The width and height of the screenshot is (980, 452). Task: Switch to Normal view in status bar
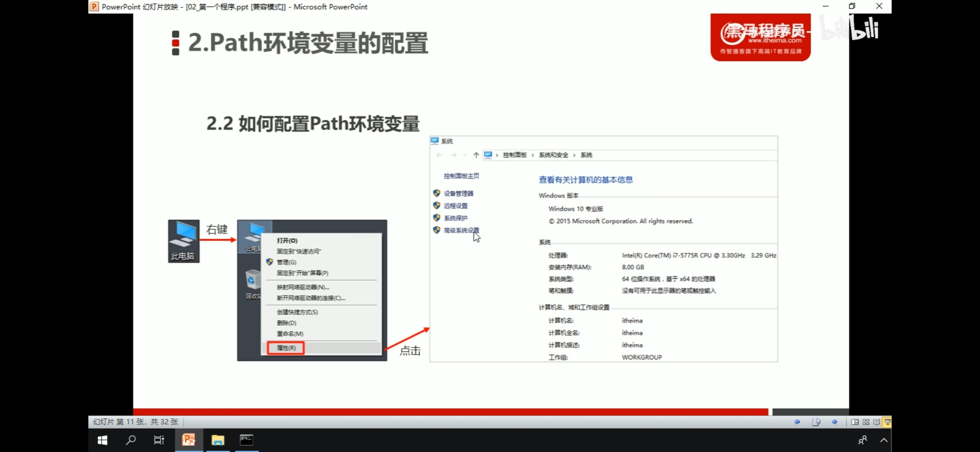click(855, 422)
